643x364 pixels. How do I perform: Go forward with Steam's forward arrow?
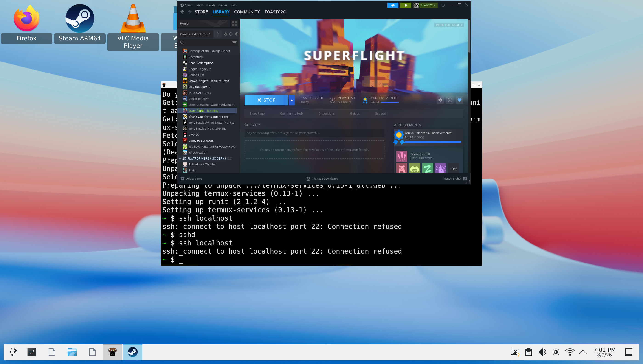point(190,12)
